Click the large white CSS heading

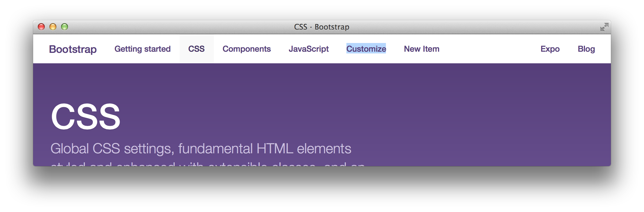[x=85, y=117]
